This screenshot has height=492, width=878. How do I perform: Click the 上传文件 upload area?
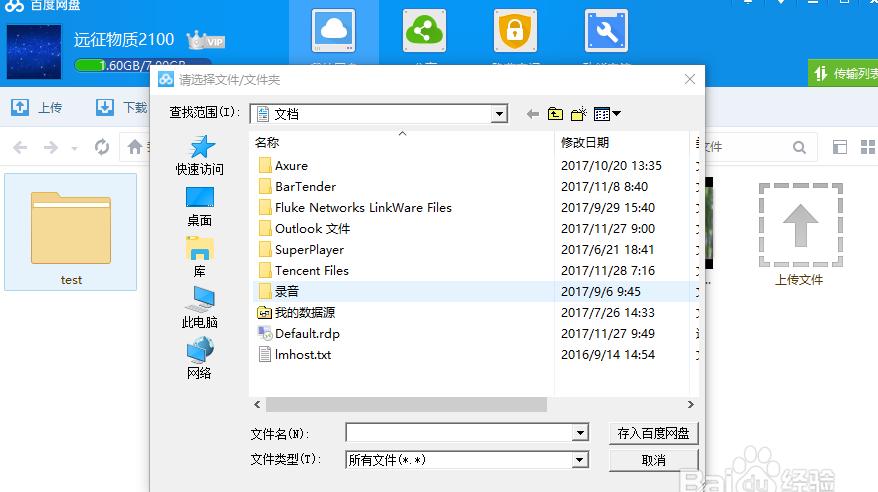pyautogui.click(x=800, y=234)
